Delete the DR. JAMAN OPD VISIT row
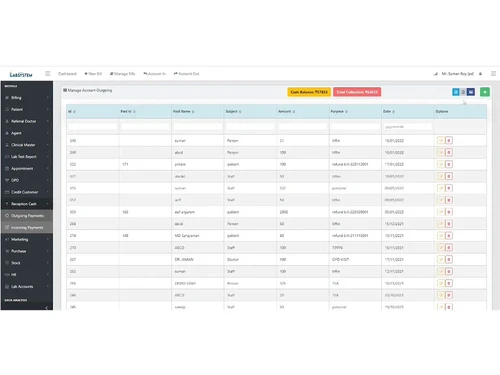Screen dimensions: 500x375 tap(449, 259)
